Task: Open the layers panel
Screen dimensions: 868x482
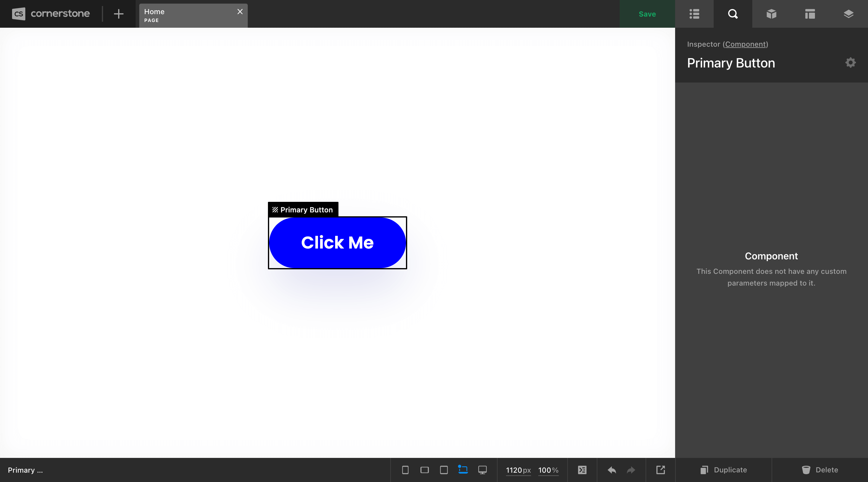Action: [x=848, y=14]
